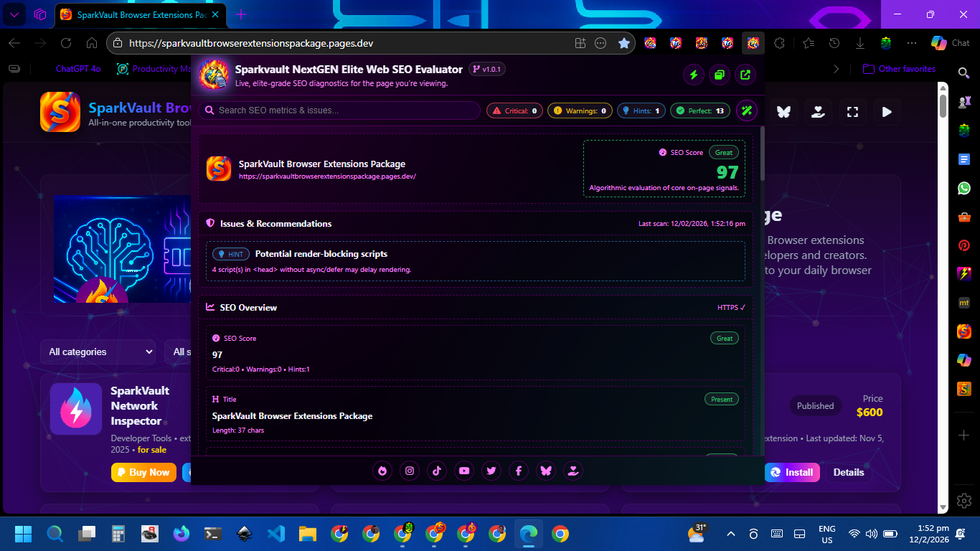Toggle the Critical issues filter chip

(x=514, y=110)
